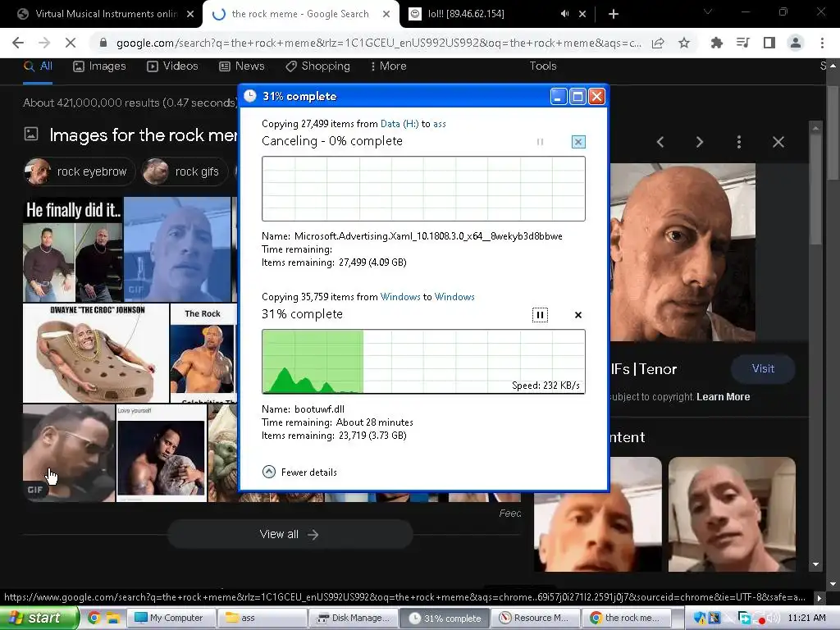840x630 pixels.
Task: Switch to 'ass' folder taskbar window
Action: (263, 619)
